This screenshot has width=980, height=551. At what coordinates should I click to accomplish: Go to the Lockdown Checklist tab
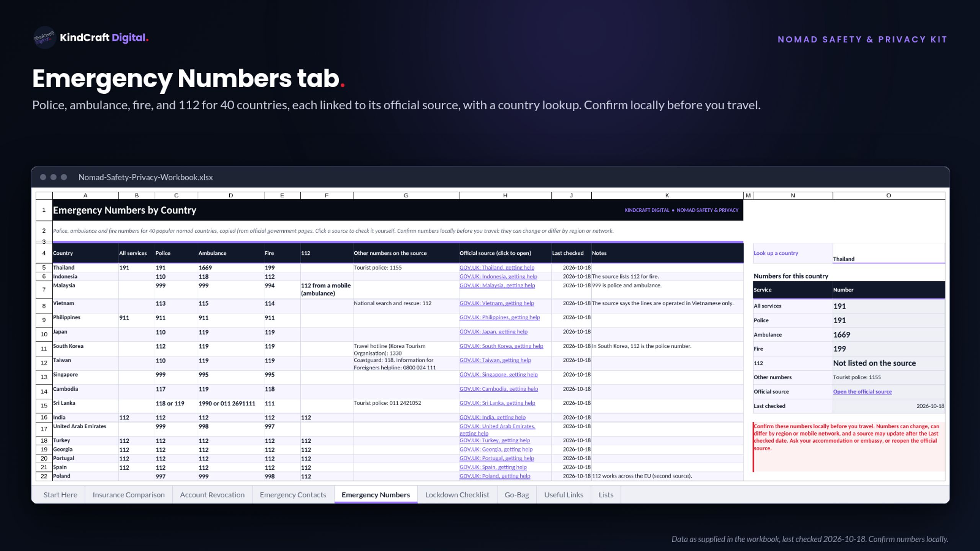pos(457,494)
